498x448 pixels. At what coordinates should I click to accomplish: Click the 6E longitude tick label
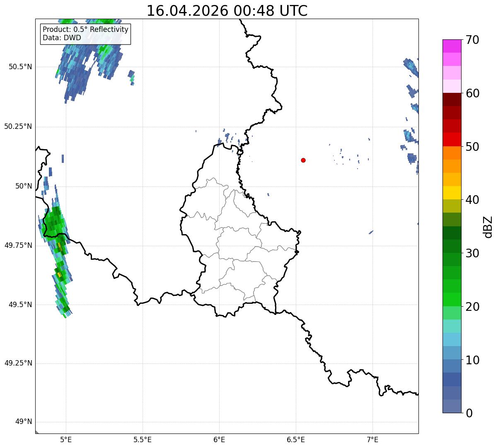[219, 439]
